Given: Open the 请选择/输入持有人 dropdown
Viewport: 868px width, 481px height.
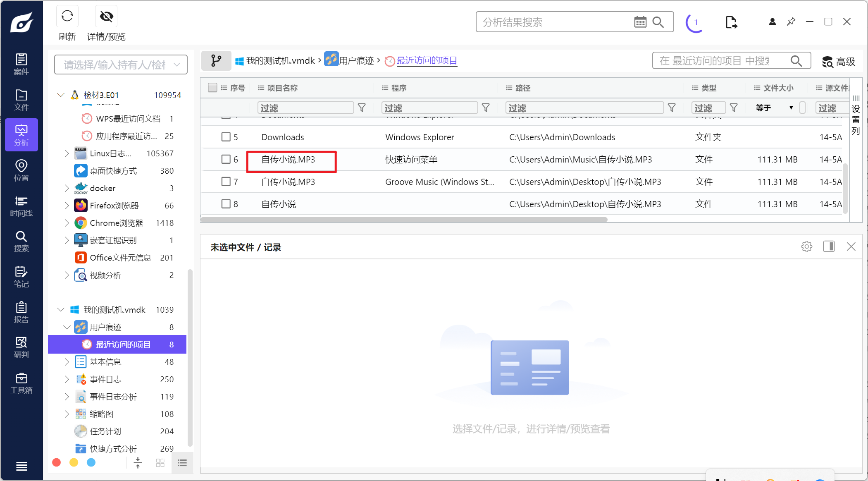Looking at the screenshot, I should 121,65.
